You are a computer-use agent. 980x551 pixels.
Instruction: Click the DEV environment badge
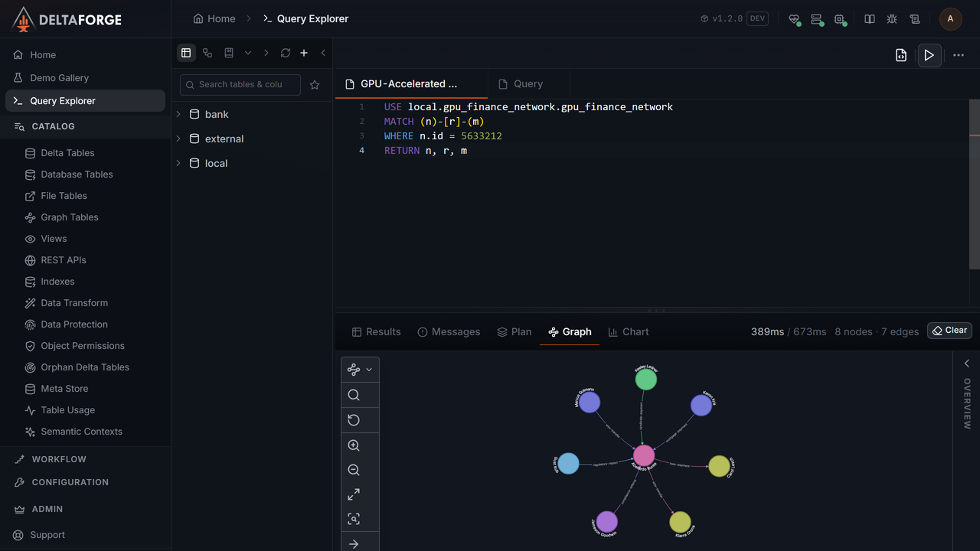[757, 19]
